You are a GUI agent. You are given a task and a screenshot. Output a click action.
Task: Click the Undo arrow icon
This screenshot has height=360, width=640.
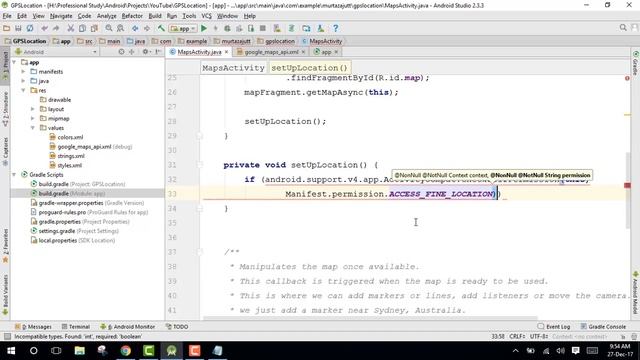pyautogui.click(x=44, y=29)
